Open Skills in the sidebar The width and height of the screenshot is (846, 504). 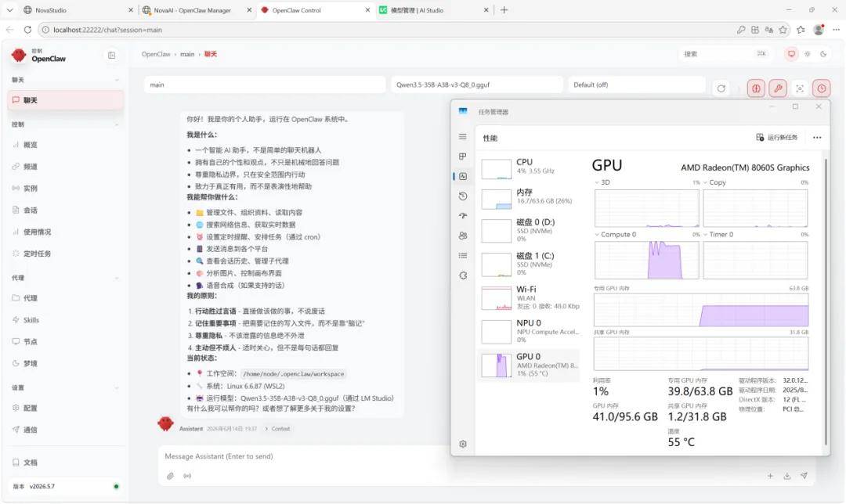(65, 319)
